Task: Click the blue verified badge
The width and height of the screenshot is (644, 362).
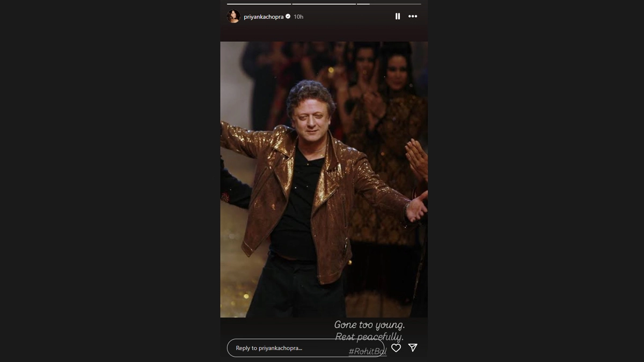Action: coord(288,17)
